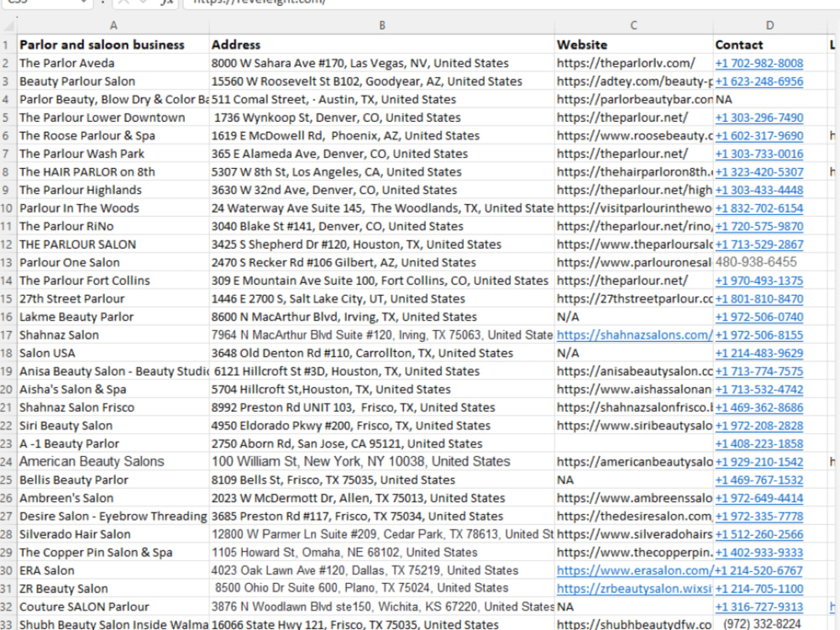Open phone link +1 303-433-4448

pos(759,190)
